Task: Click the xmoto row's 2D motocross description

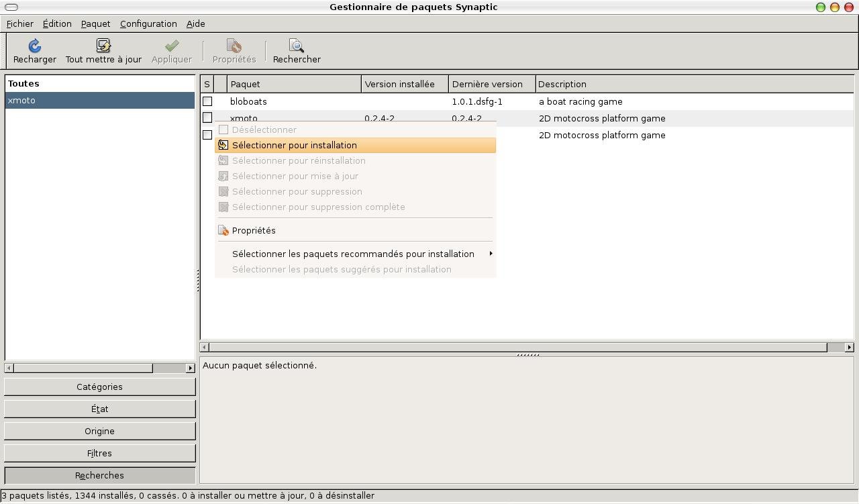Action: click(x=602, y=118)
